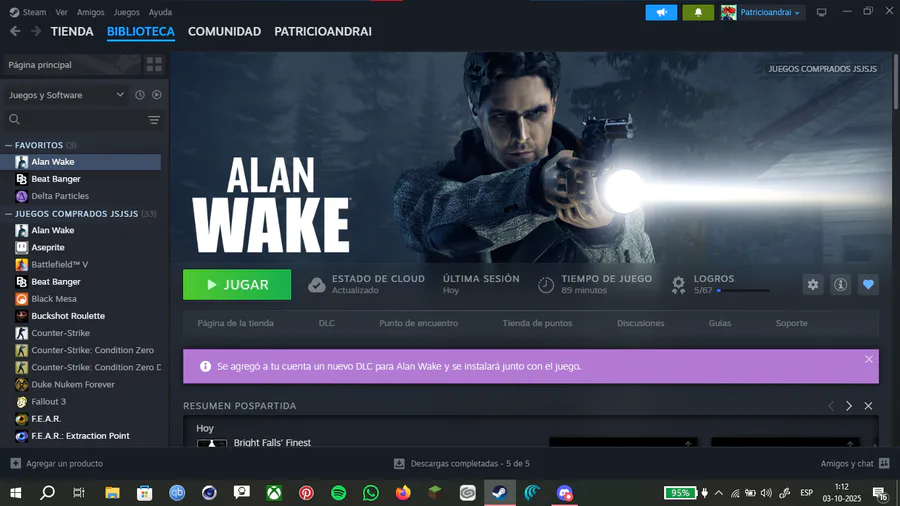Toggle Alan Wake favorite heart button

tap(868, 285)
